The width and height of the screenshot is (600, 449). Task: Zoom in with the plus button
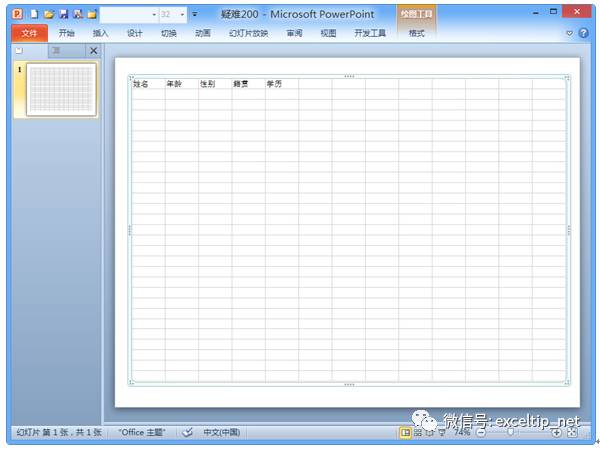click(x=556, y=433)
